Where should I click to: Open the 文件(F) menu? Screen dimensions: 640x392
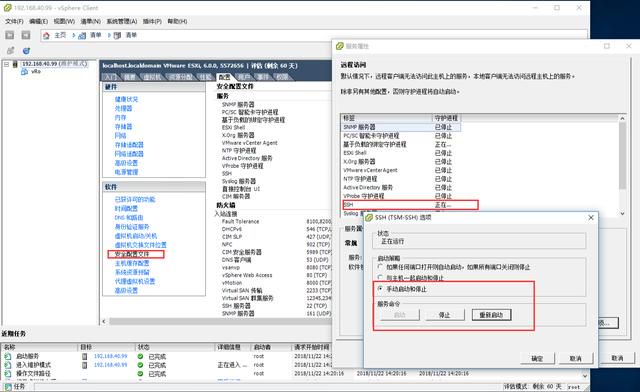click(14, 21)
